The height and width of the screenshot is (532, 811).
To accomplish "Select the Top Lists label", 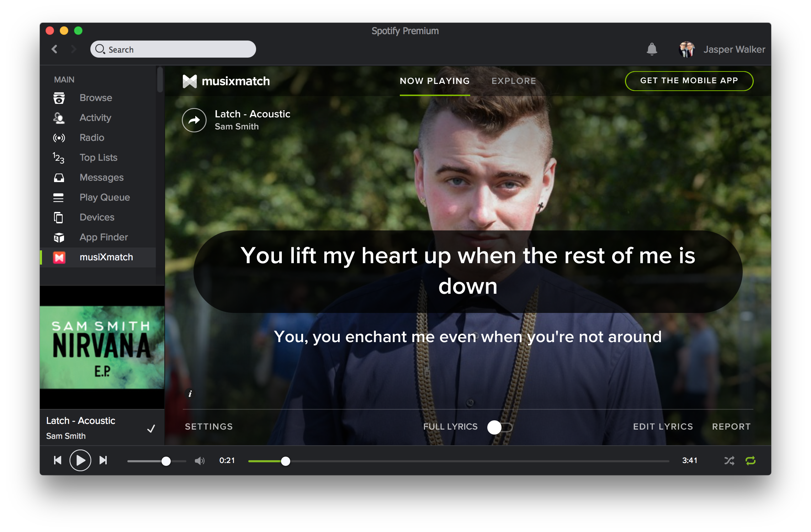I will point(99,158).
